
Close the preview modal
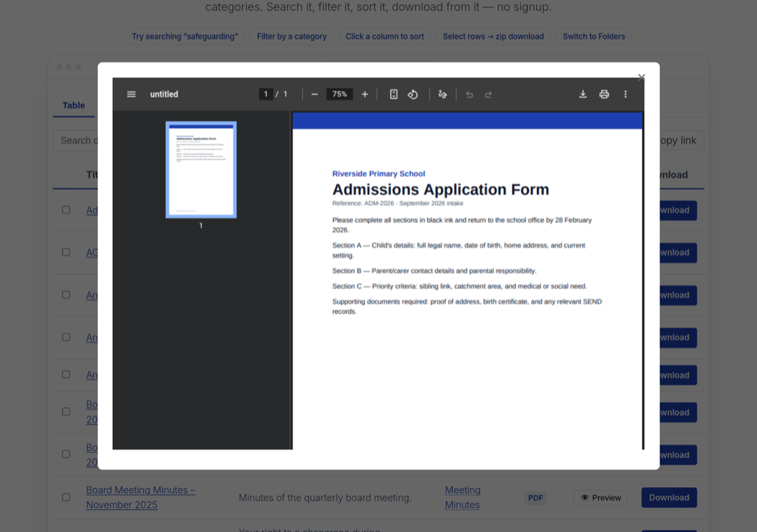[x=641, y=77]
